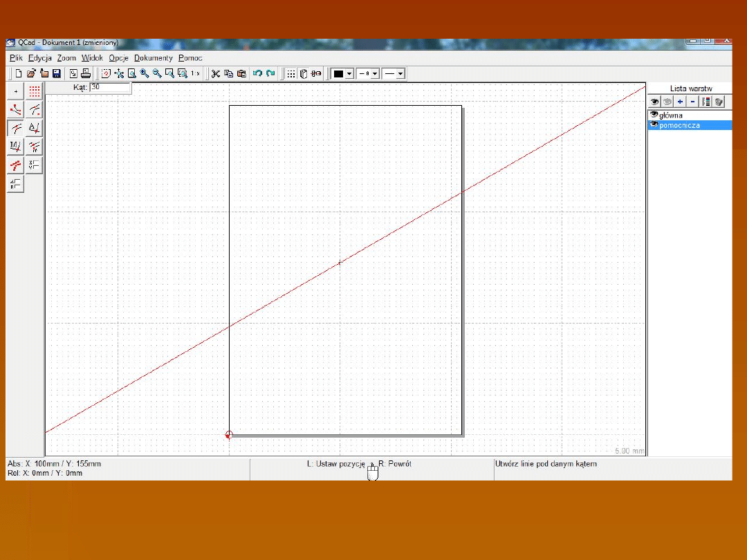Select the Cut scissors icon
The image size is (747, 560).
[216, 73]
